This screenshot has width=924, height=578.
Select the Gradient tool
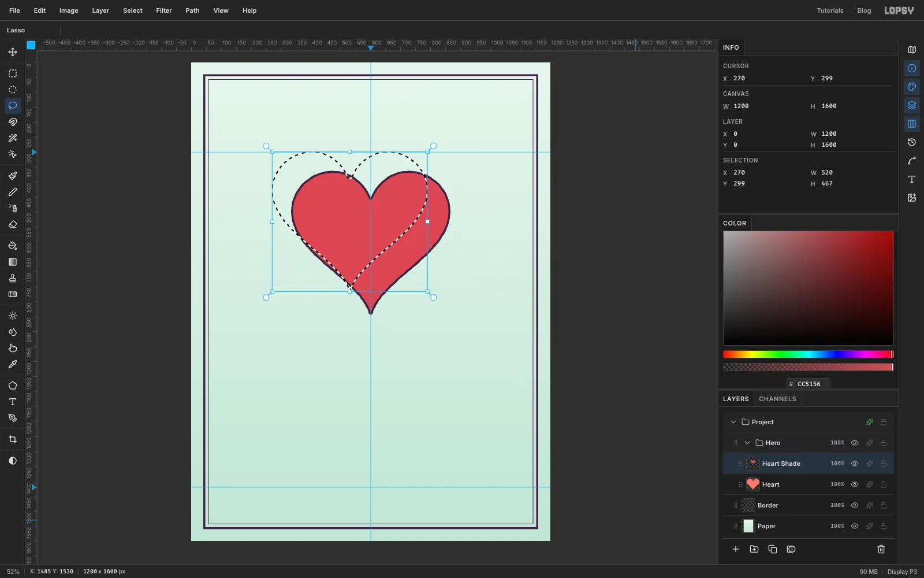point(13,262)
